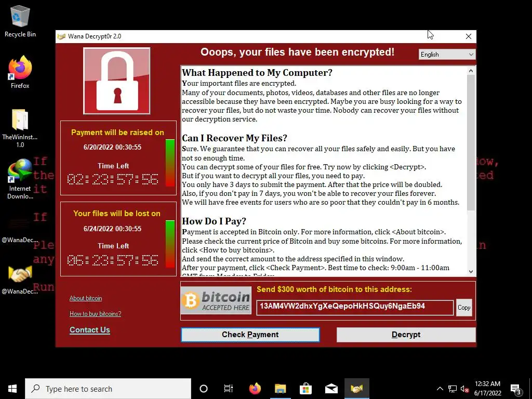Expand the English language dropdown
532x399 pixels.
pos(447,54)
